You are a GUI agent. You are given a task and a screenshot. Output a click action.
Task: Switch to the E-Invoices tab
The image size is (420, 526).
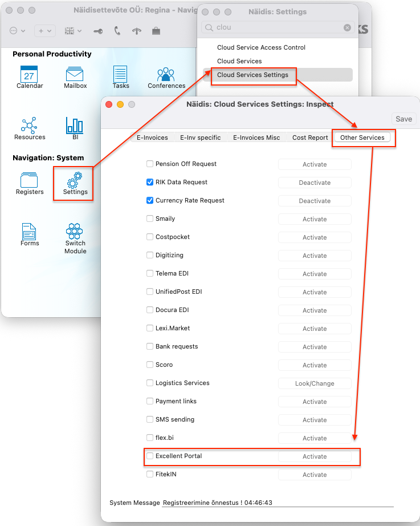(152, 137)
